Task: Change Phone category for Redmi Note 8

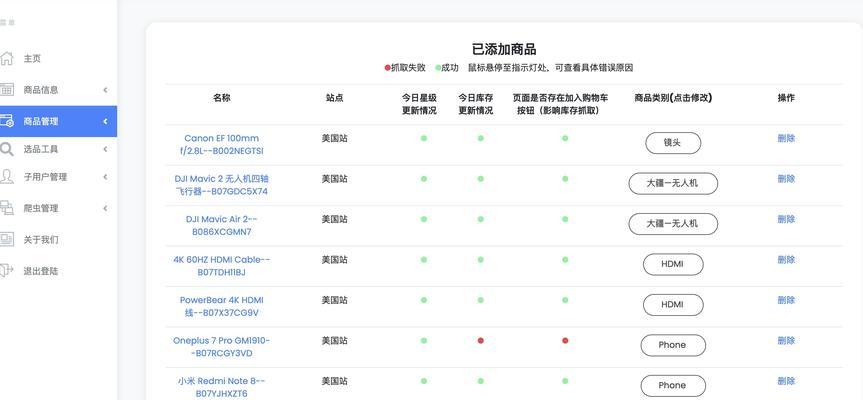Action: click(x=673, y=386)
